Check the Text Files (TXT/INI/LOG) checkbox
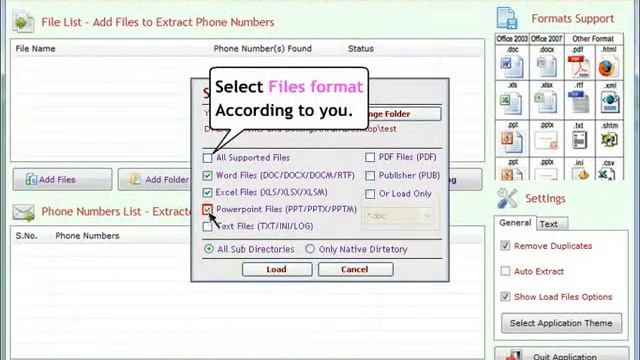This screenshot has width=640, height=360. click(x=207, y=226)
